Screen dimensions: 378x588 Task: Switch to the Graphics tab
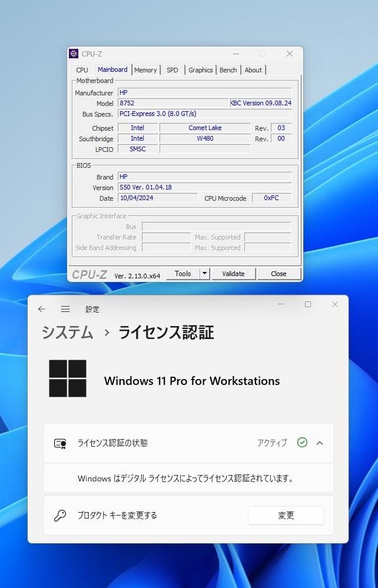(x=200, y=70)
